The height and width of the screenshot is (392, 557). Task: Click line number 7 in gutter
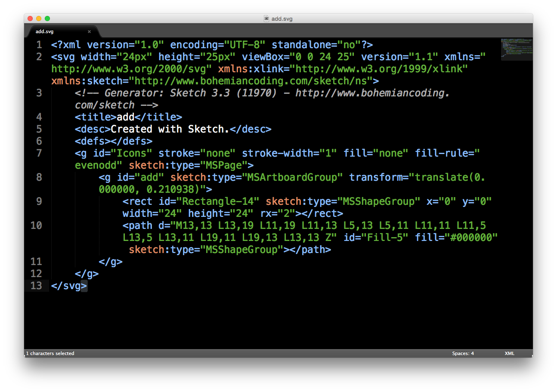pos(39,153)
